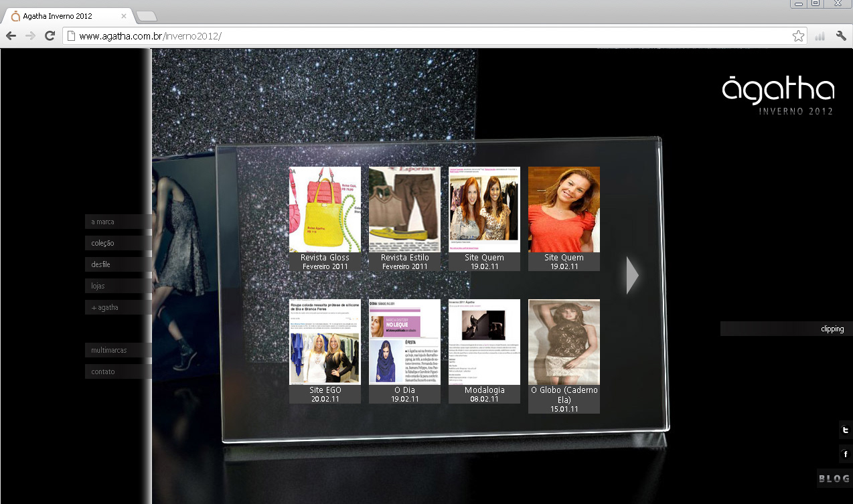Click the page icon in address bar
The image size is (853, 504).
71,36
